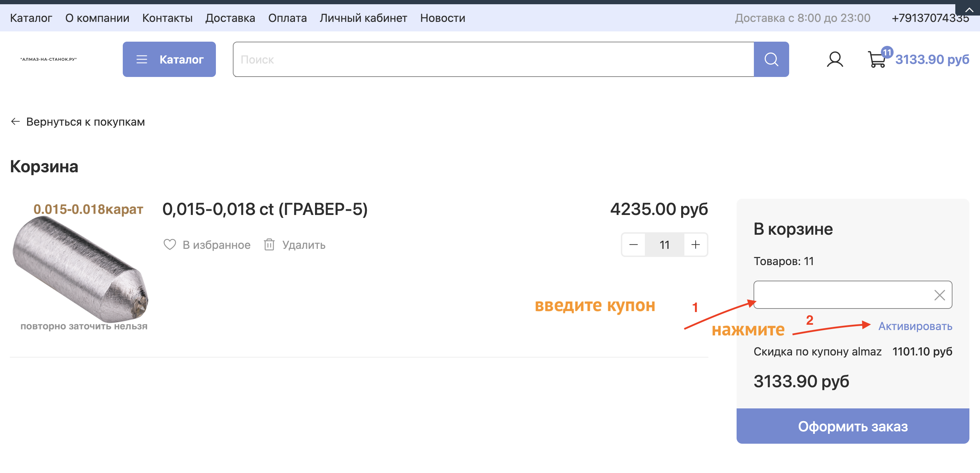980x473 pixels.
Task: Decrease quantity with minus button
Action: [x=634, y=245]
